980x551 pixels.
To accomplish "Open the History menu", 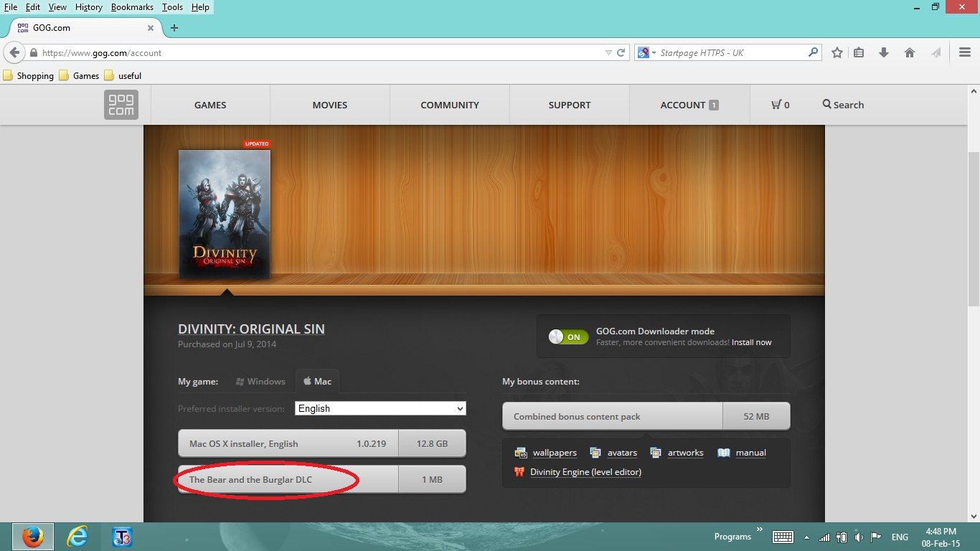I will tap(89, 7).
